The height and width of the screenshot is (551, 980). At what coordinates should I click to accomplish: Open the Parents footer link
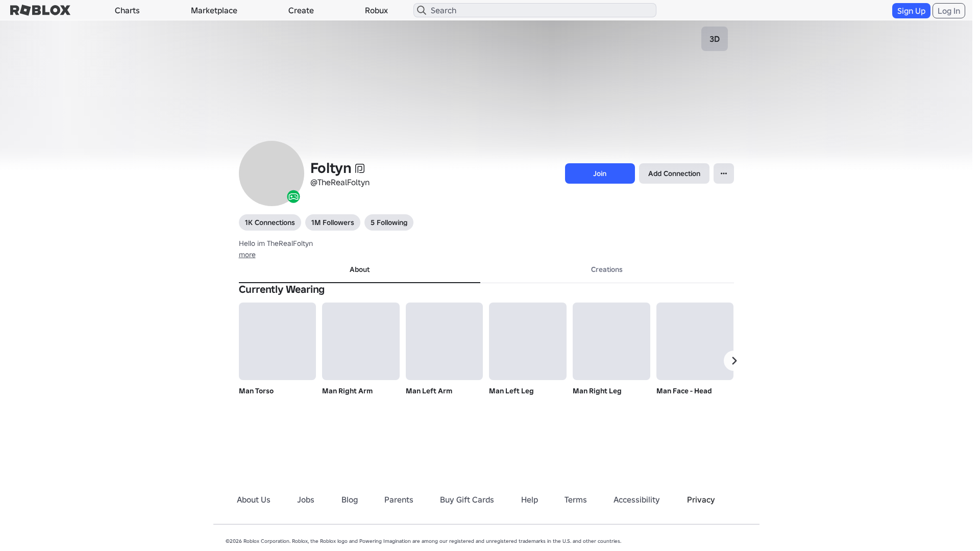399,499
